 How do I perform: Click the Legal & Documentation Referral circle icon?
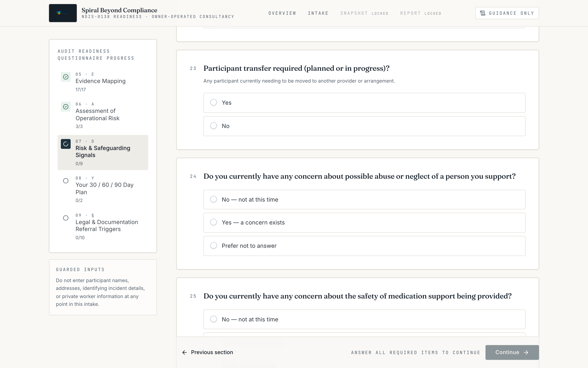[x=66, y=218]
